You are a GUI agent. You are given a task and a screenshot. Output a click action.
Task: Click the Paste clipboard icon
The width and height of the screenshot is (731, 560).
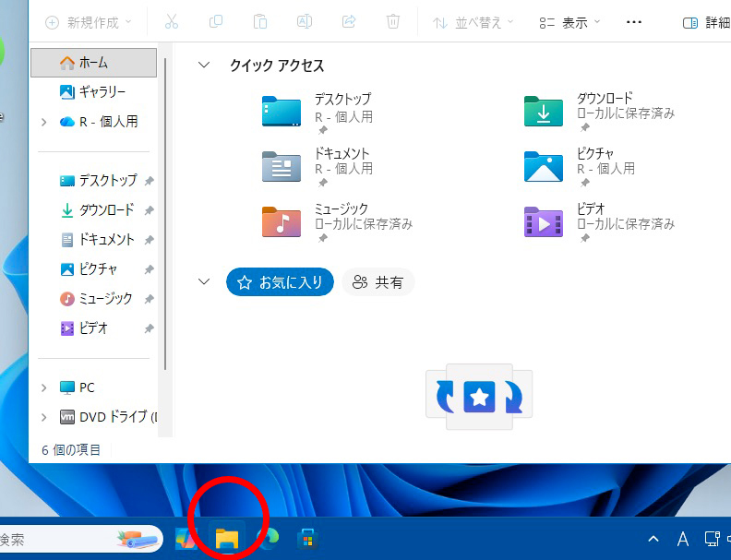(x=260, y=22)
